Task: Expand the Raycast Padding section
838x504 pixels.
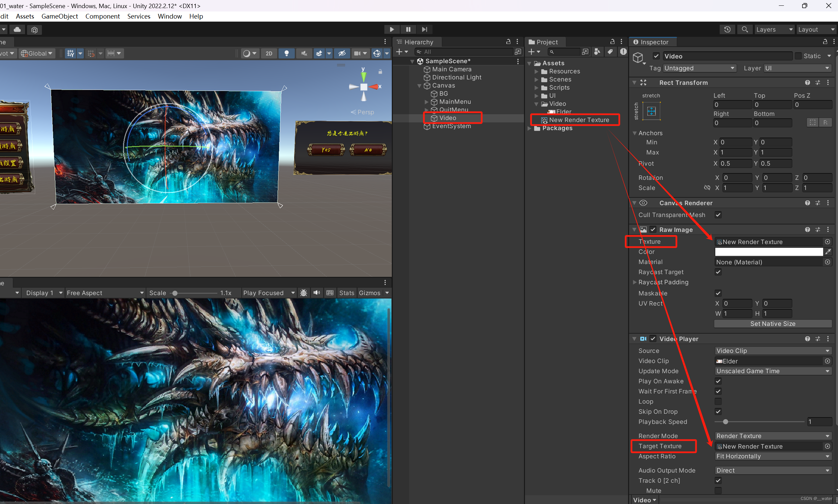Action: [x=635, y=282]
